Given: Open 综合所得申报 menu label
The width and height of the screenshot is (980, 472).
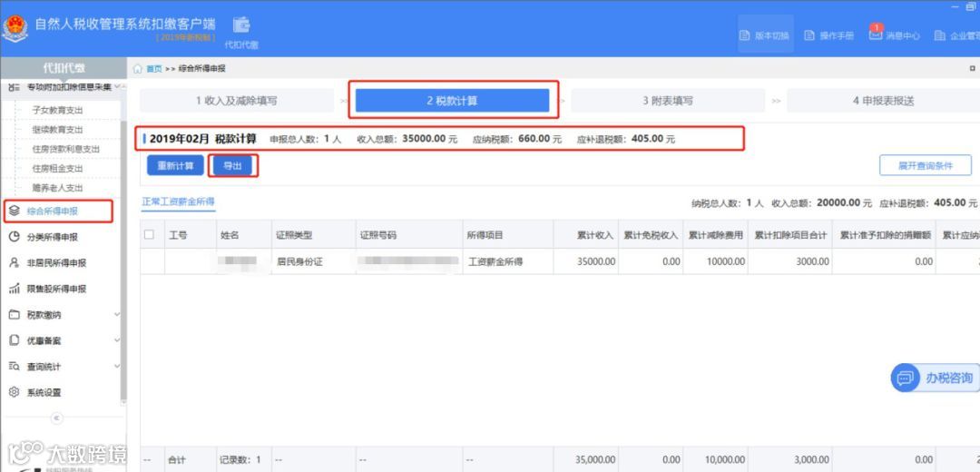Looking at the screenshot, I should click(x=53, y=211).
